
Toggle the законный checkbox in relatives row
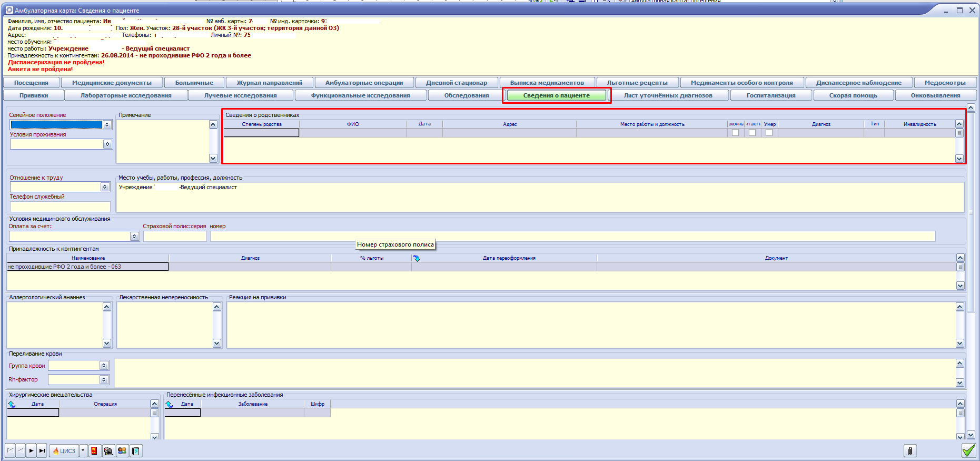[x=735, y=133]
